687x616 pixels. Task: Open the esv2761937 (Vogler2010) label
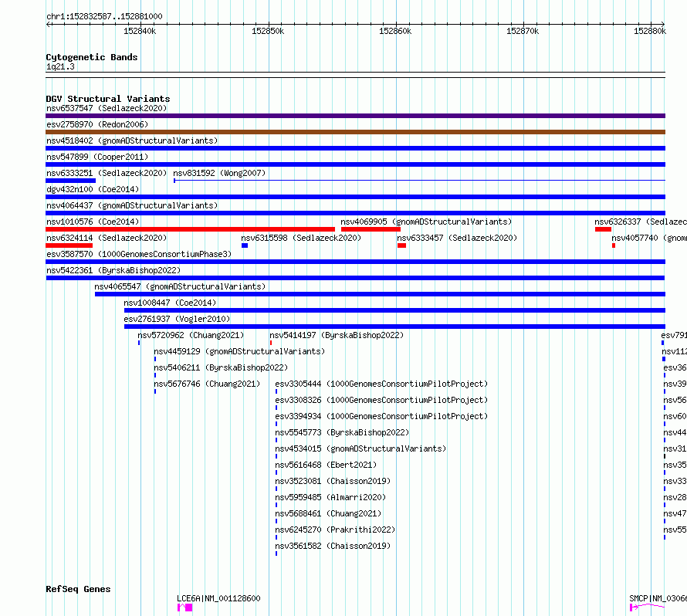click(177, 319)
